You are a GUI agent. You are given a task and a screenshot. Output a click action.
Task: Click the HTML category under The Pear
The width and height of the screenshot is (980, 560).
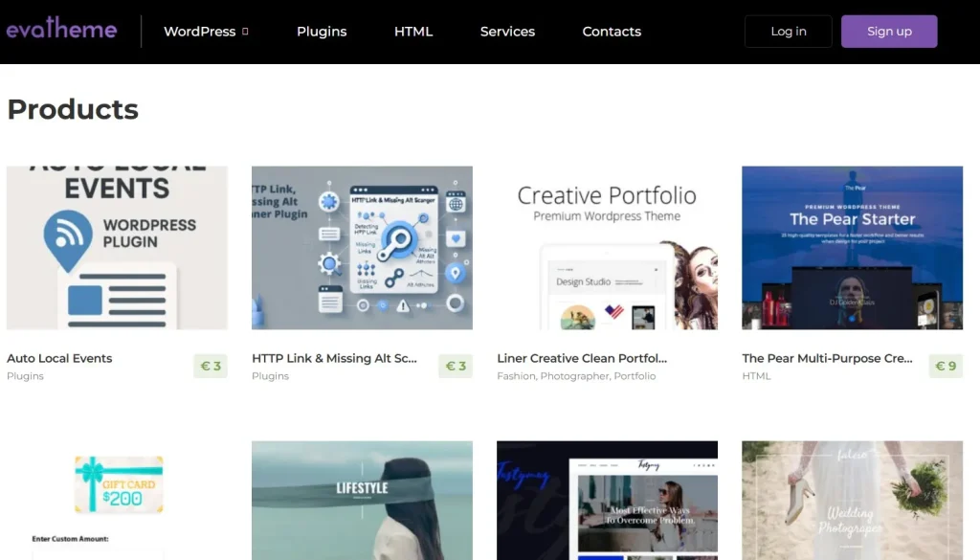(x=756, y=376)
